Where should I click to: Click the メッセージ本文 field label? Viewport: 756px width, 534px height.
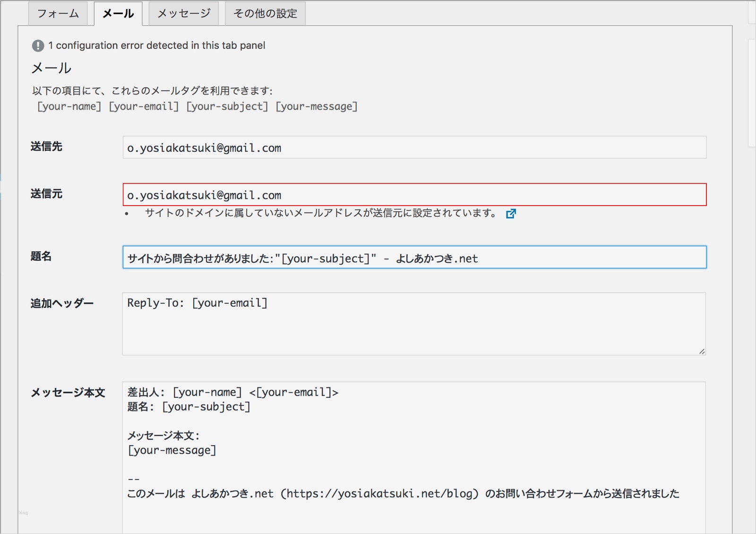click(x=68, y=392)
